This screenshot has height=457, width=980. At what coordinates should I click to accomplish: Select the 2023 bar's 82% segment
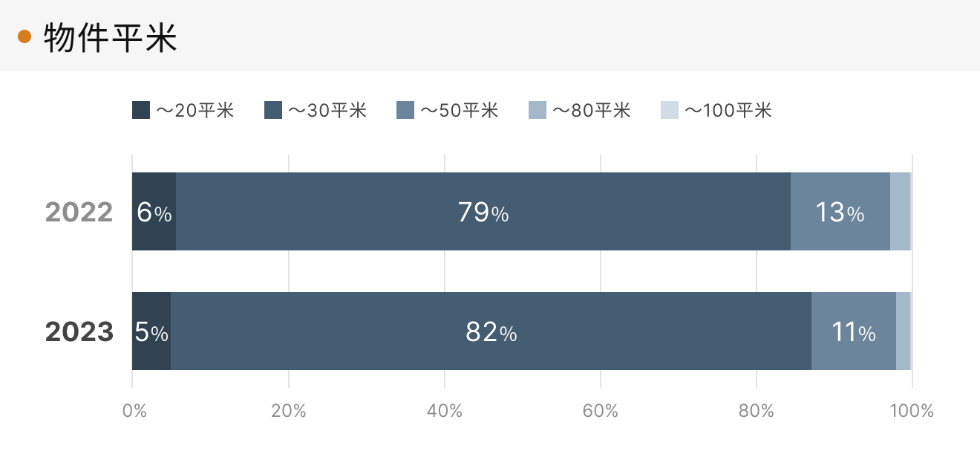point(491,331)
